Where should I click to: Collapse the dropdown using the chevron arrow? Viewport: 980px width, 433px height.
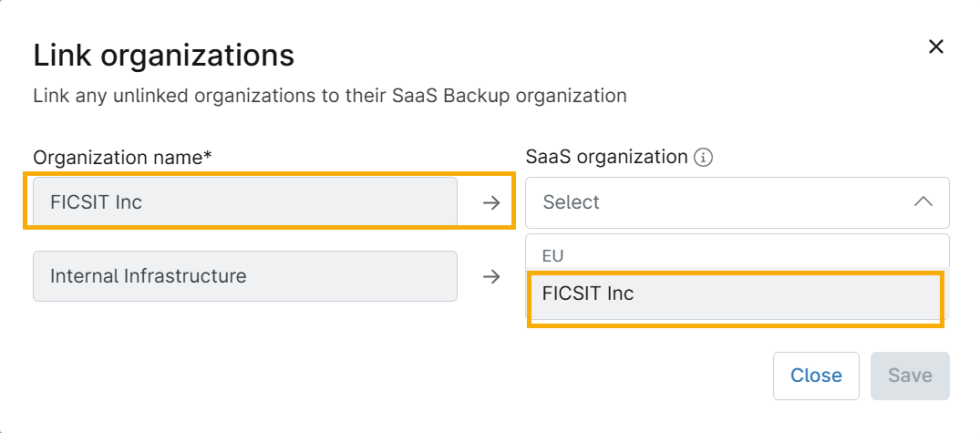pos(923,202)
